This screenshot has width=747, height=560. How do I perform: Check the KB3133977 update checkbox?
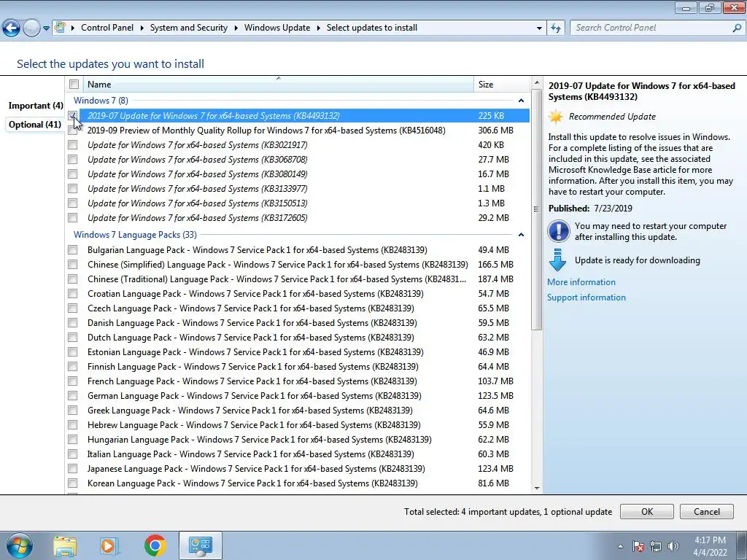click(x=73, y=189)
